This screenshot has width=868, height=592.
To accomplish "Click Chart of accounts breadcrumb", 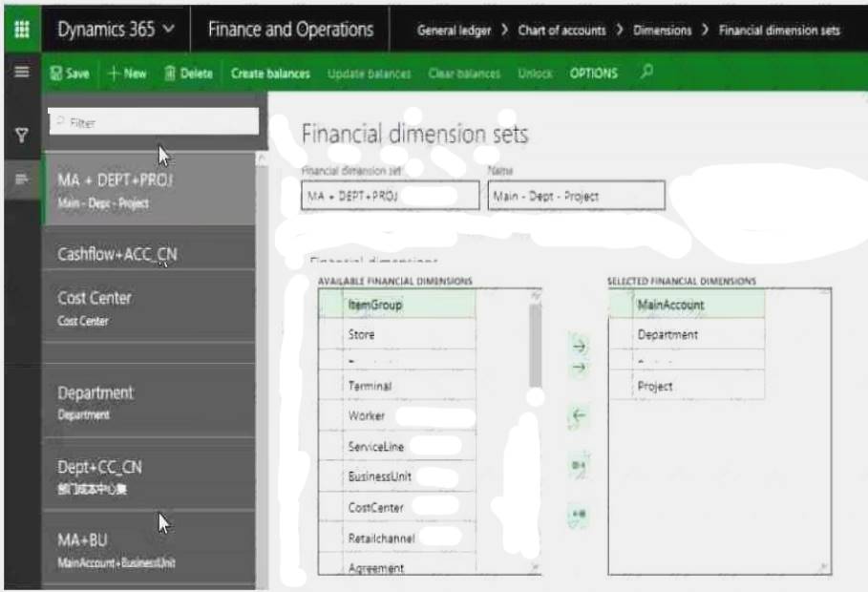I will pos(561,31).
